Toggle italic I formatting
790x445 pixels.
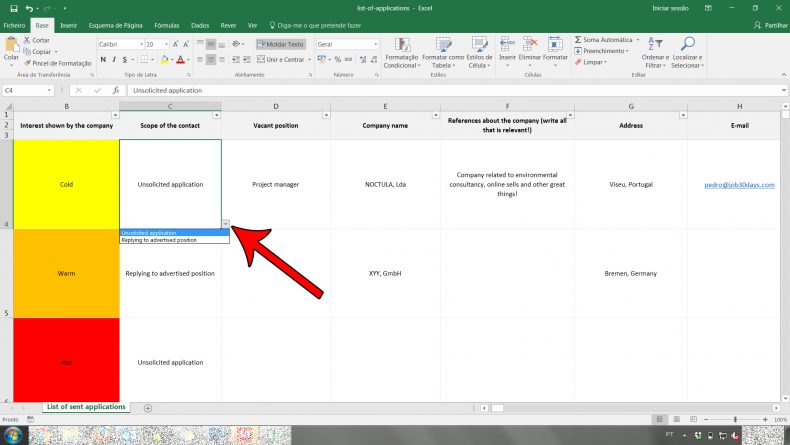[114, 59]
